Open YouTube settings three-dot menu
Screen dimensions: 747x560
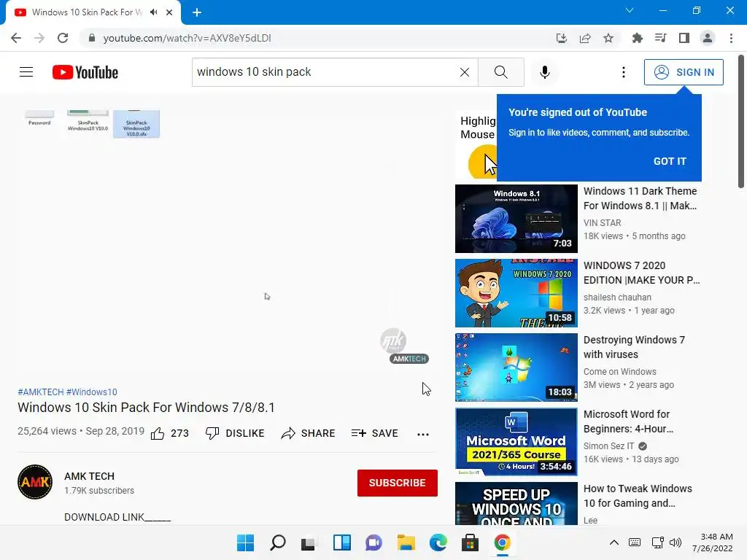tap(624, 72)
